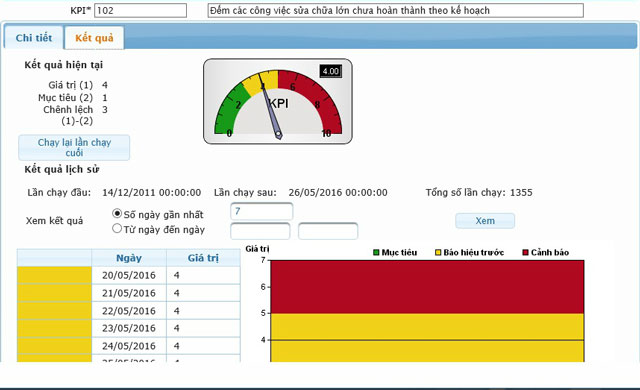The width and height of the screenshot is (640, 390).
Task: Click the red Cảnh báo legend marker
Action: click(526, 253)
